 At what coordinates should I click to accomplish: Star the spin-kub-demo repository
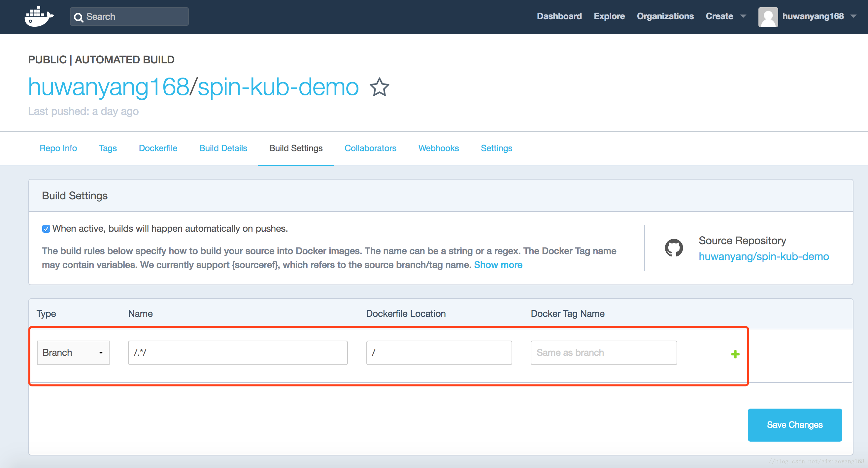(380, 87)
